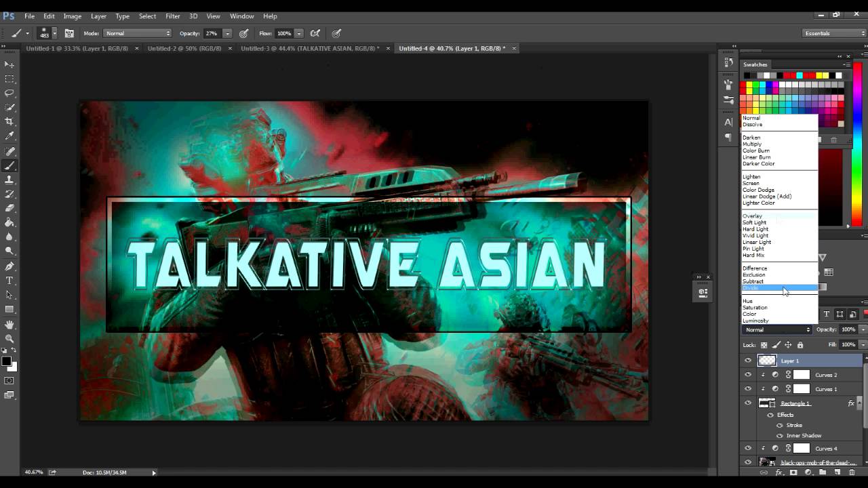The width and height of the screenshot is (868, 488).
Task: Hide the Curves 2 adjustment layer
Action: (x=748, y=375)
